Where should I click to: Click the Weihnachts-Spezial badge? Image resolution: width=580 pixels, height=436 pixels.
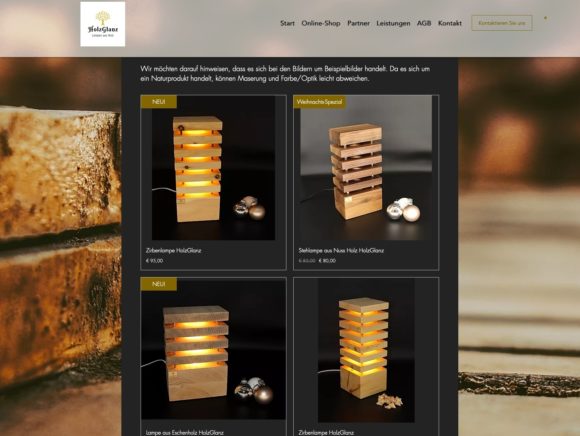pos(320,102)
